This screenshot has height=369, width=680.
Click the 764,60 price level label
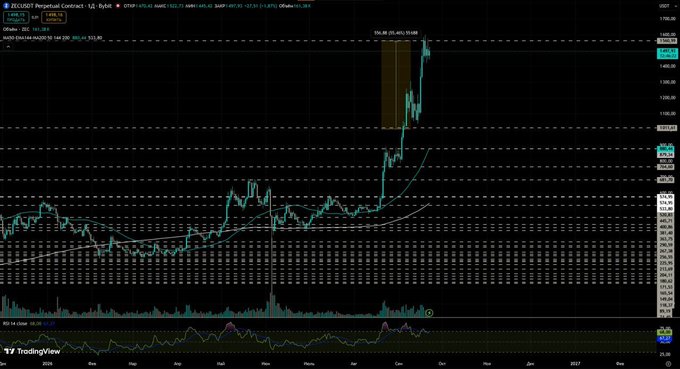click(666, 167)
